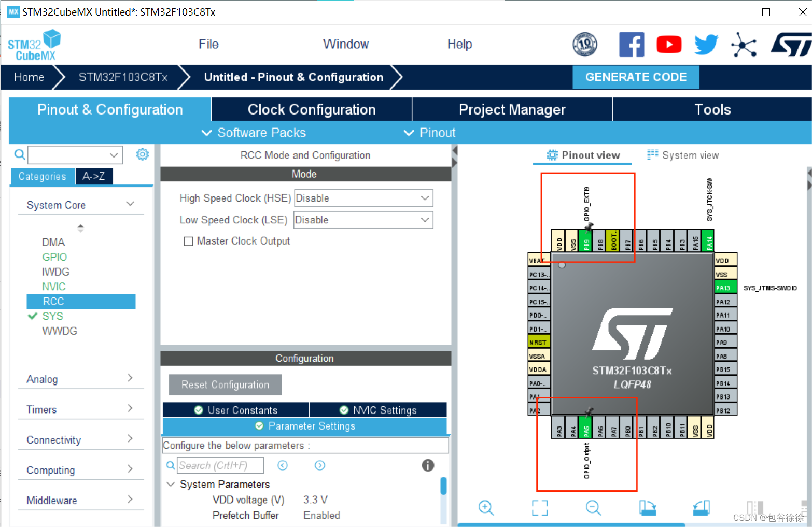Open the category search combo box
This screenshot has width=812, height=527.
(75, 154)
